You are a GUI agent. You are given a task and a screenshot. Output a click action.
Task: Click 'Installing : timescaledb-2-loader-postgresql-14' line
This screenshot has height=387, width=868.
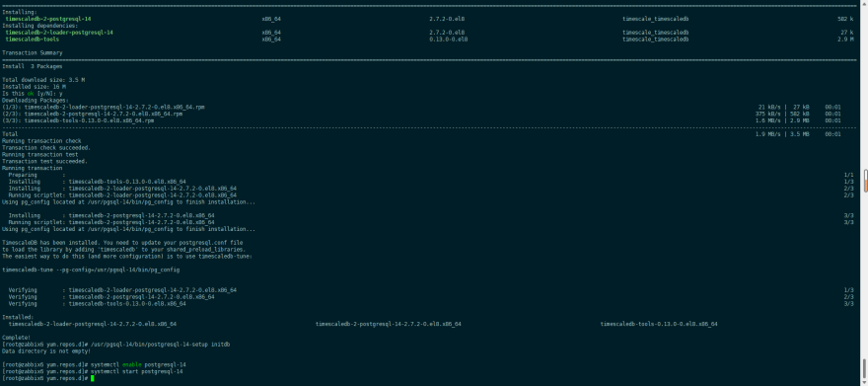click(x=122, y=189)
